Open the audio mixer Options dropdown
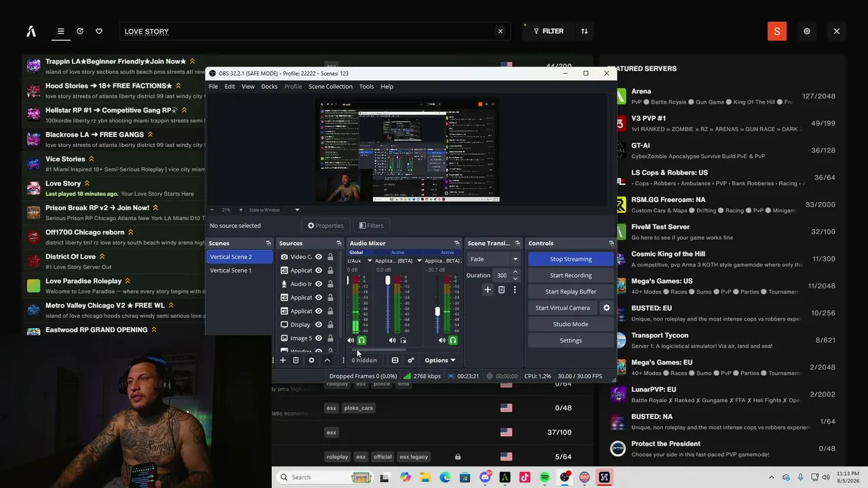 tap(439, 360)
